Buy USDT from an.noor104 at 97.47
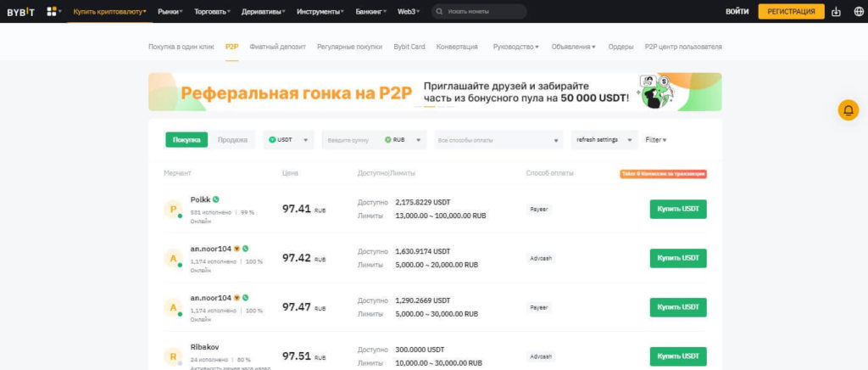This screenshot has width=868, height=370. click(x=678, y=307)
